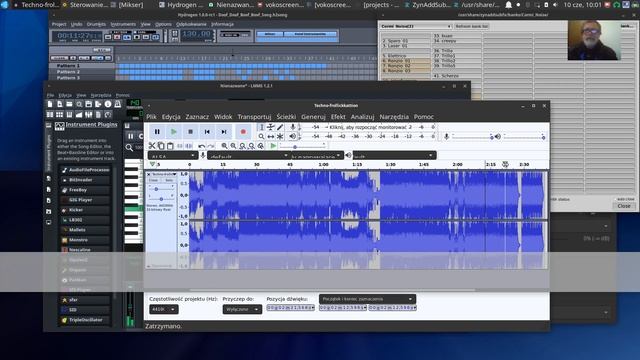Select TripleOscillator in LMMS Instrument Plugins

[x=85, y=320]
